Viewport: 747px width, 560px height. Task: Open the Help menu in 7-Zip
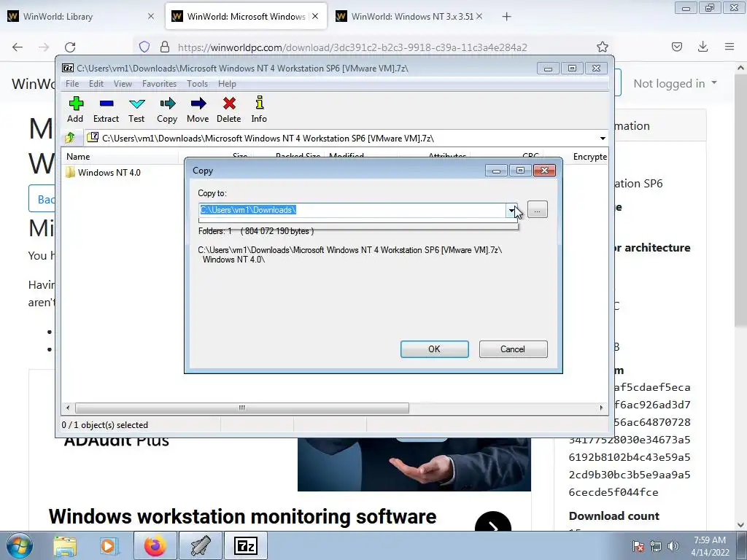point(228,84)
